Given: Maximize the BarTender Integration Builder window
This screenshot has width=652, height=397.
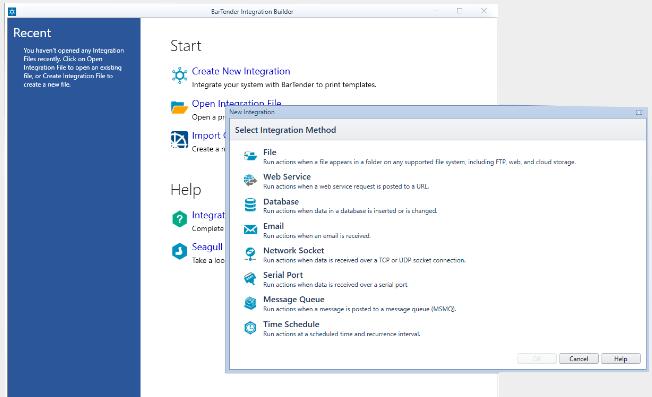Looking at the screenshot, I should [x=459, y=11].
